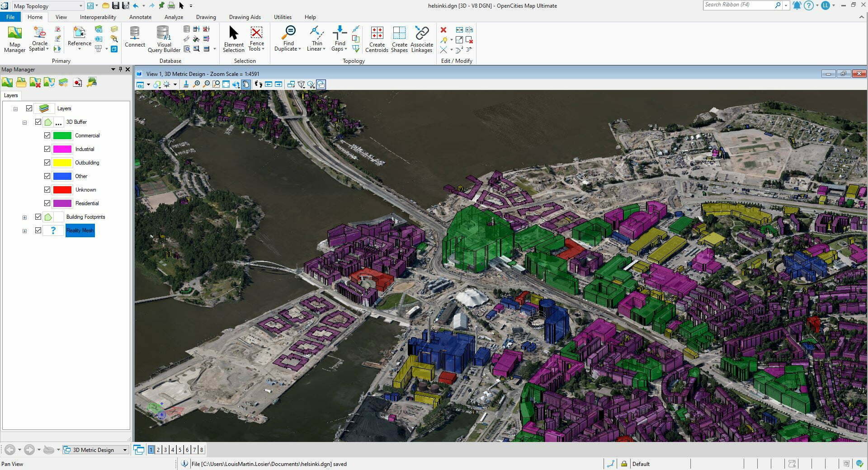Image resolution: width=868 pixels, height=470 pixels.
Task: Click the Zoom In tool in view toolbar
Action: [x=197, y=85]
